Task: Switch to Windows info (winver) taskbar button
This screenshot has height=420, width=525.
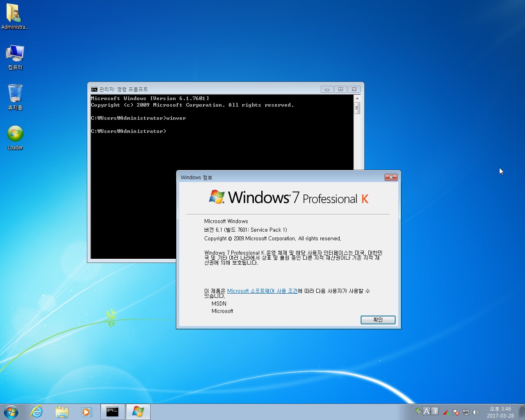Action: point(138,412)
